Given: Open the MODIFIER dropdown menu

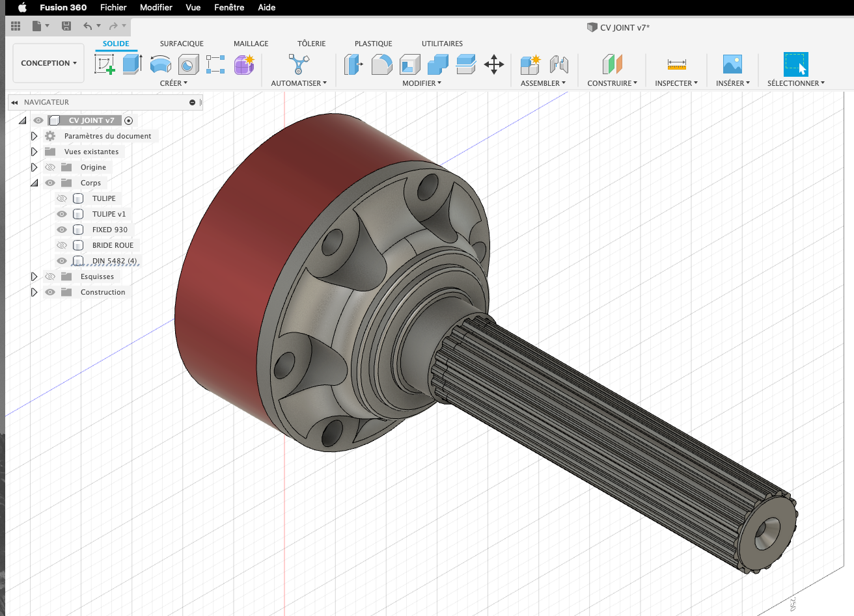Looking at the screenshot, I should pyautogui.click(x=421, y=83).
